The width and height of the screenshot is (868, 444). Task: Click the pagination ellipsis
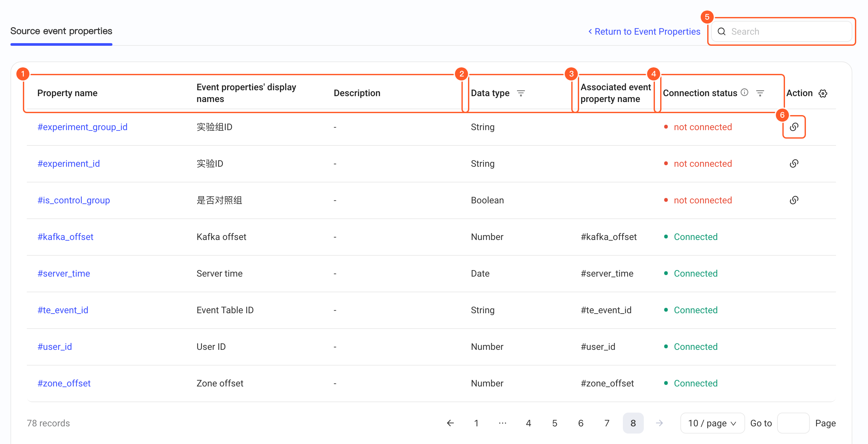coord(502,423)
